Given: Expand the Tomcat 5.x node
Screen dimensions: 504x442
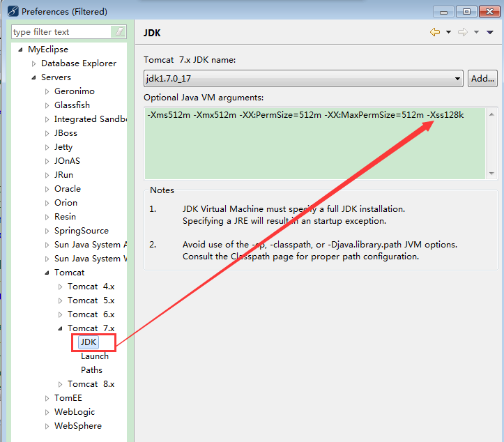Looking at the screenshot, I should (60, 300).
